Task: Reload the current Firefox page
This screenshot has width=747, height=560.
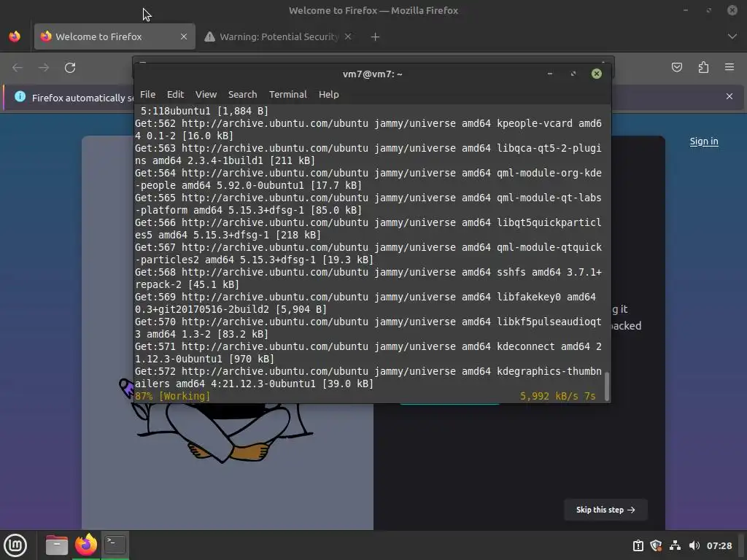Action: pos(70,68)
